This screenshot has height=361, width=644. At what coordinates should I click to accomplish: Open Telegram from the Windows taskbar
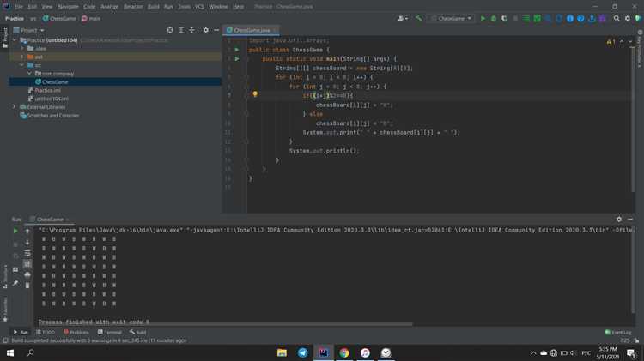(x=302, y=352)
